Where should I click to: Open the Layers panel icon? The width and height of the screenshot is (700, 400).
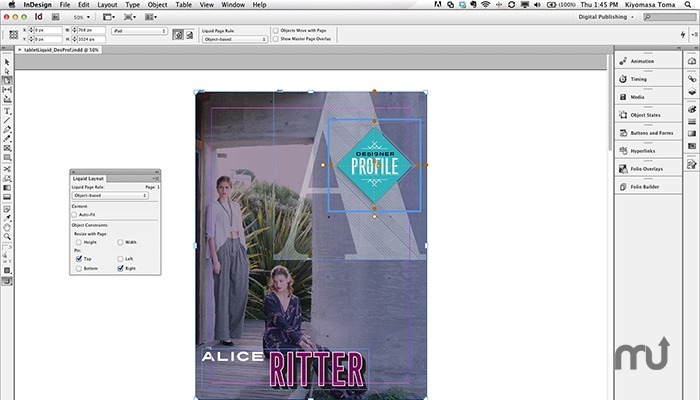(692, 92)
